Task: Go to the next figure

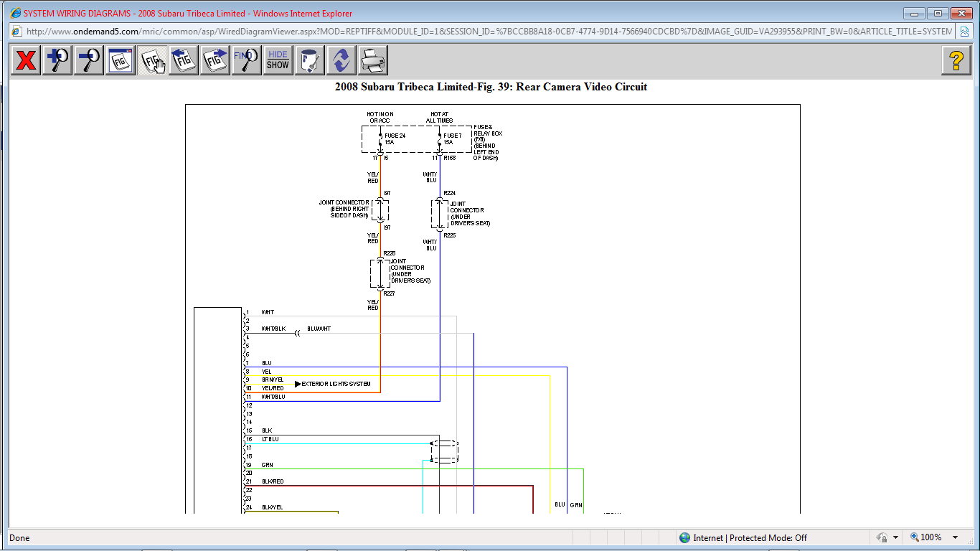Action: (x=215, y=60)
